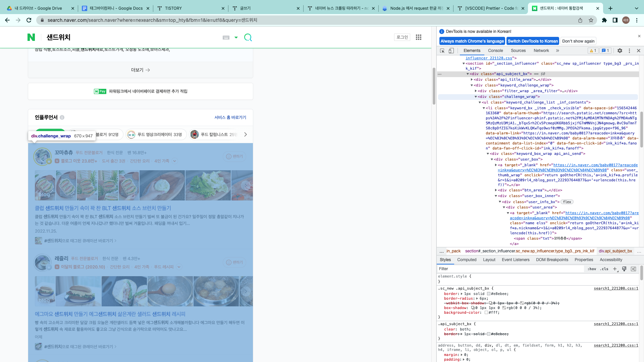Viewport: 644px width, 362px height.
Task: Toggle the device toolbar icon
Action: click(451, 51)
